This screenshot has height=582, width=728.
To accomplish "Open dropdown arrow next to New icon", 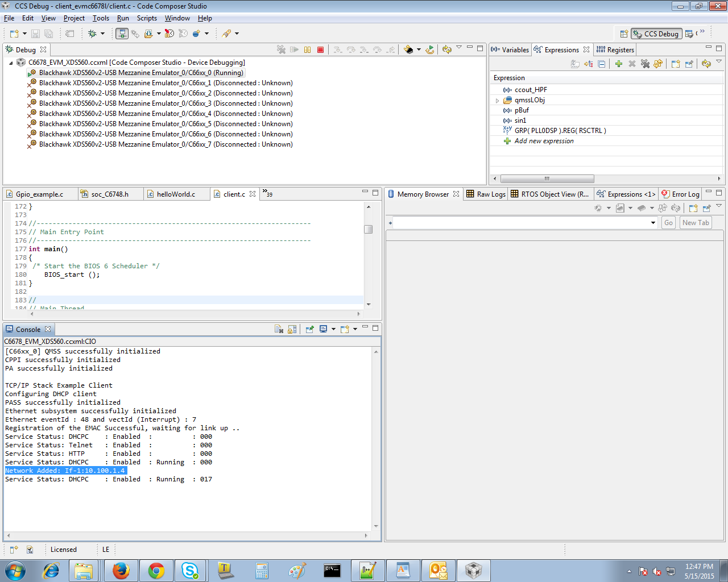I will (24, 34).
